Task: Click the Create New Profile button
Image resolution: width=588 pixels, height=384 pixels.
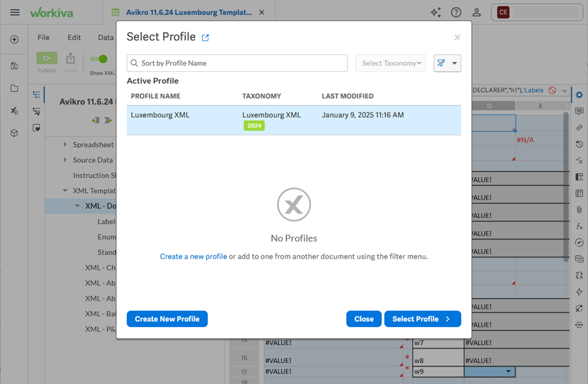Action: tap(167, 319)
